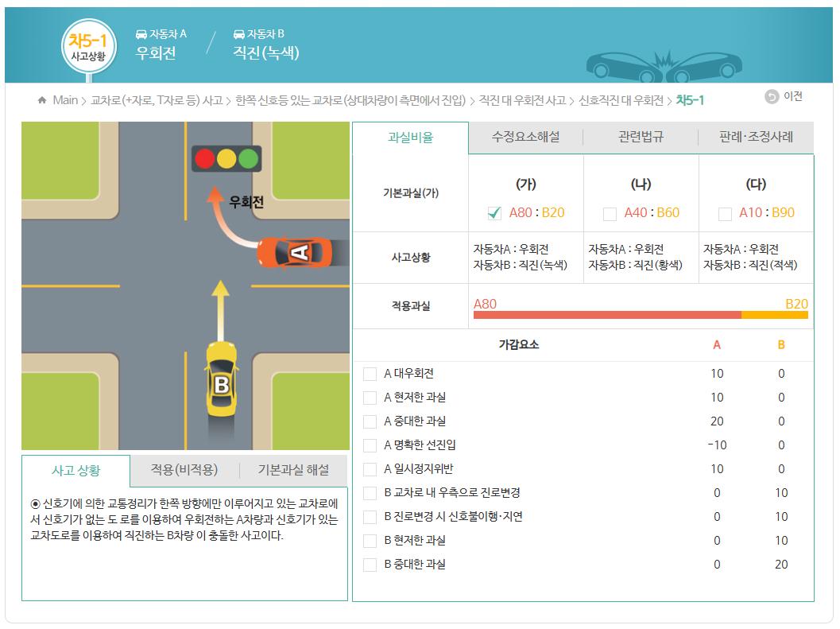Check the A40 : B60 basic fault option
The width and height of the screenshot is (840, 629).
click(x=610, y=214)
